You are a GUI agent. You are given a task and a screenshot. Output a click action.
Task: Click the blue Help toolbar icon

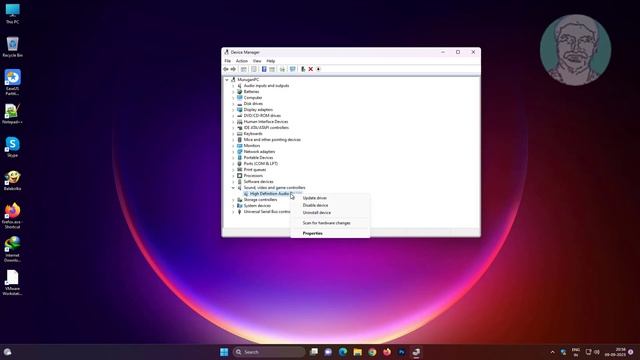(x=264, y=69)
